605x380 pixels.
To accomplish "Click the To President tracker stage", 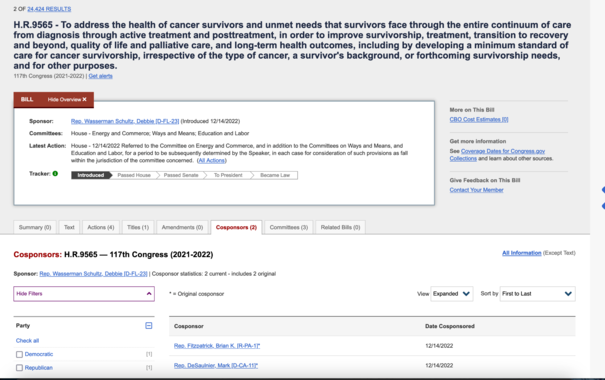I will pos(228,175).
